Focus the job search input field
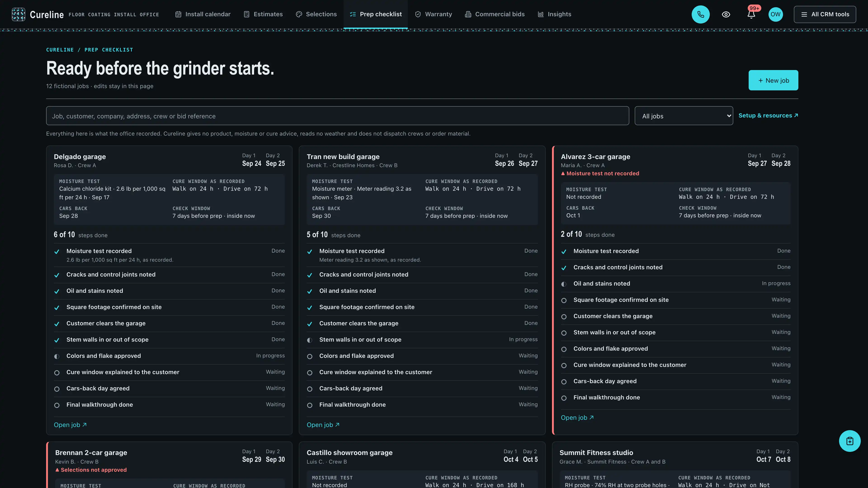Viewport: 868px width, 488px height. 337,116
